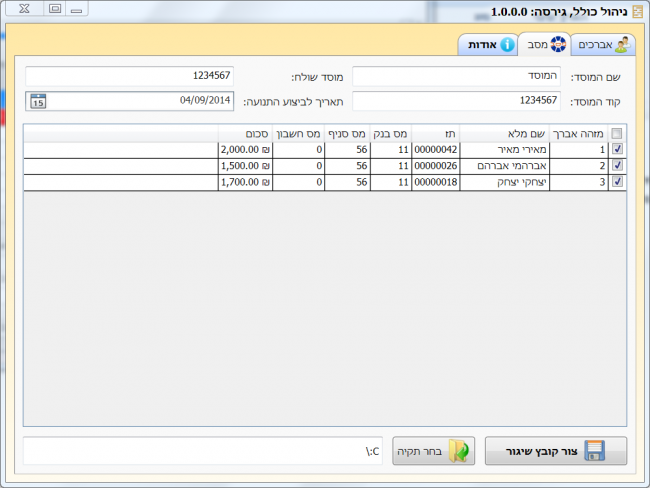This screenshot has height=488, width=650.
Task: Click צור קובץ שיגור button
Action: pos(556,451)
